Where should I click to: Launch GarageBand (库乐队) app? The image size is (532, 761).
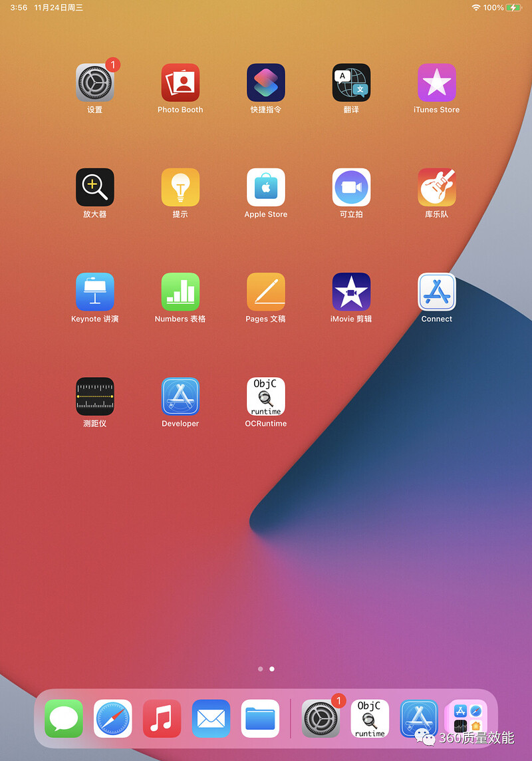tap(436, 188)
